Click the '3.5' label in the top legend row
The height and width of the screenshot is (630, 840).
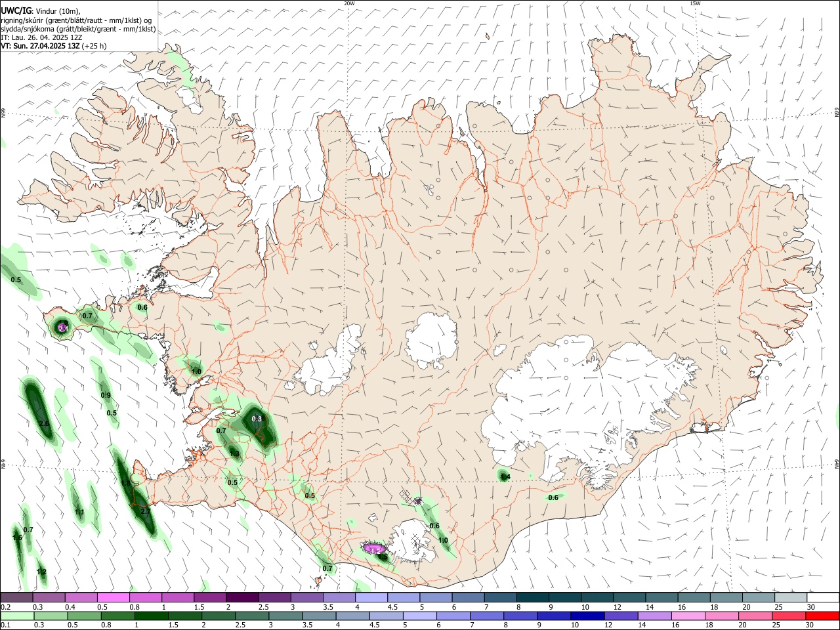(x=328, y=607)
